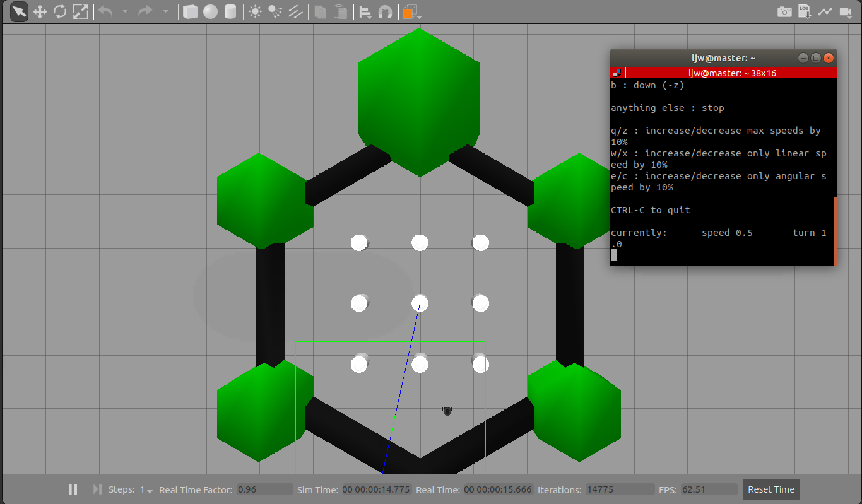Viewport: 862px width, 504px height.
Task: Activate the selection mode arrow tool
Action: tap(20, 11)
